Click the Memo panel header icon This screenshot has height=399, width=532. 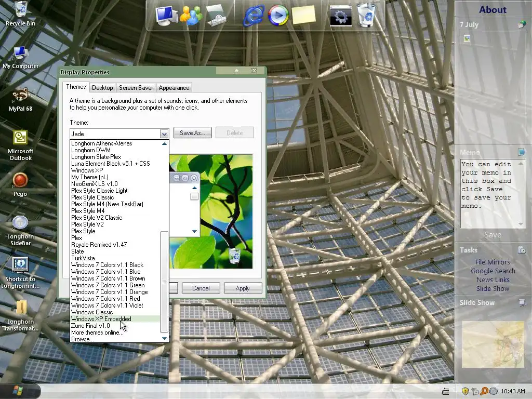(x=522, y=152)
